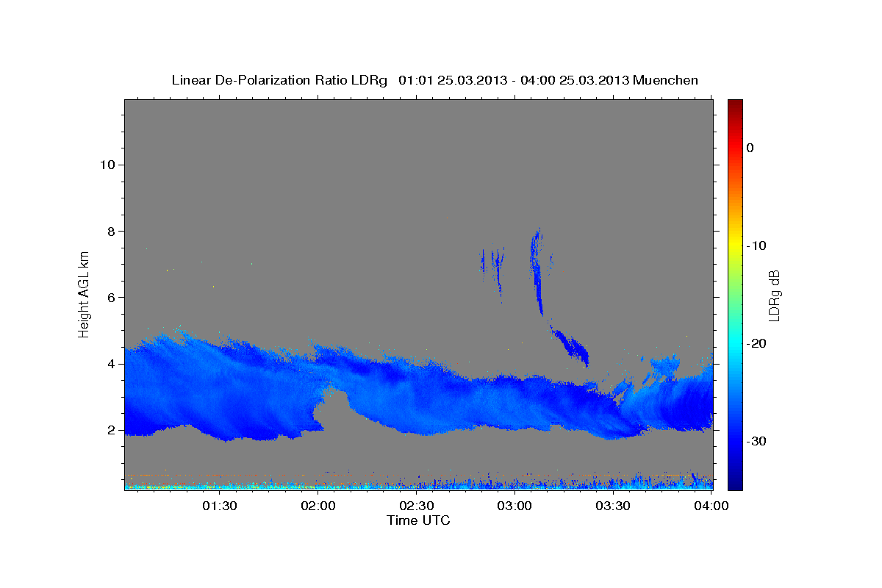Click the colorbar value label 0

750,148
